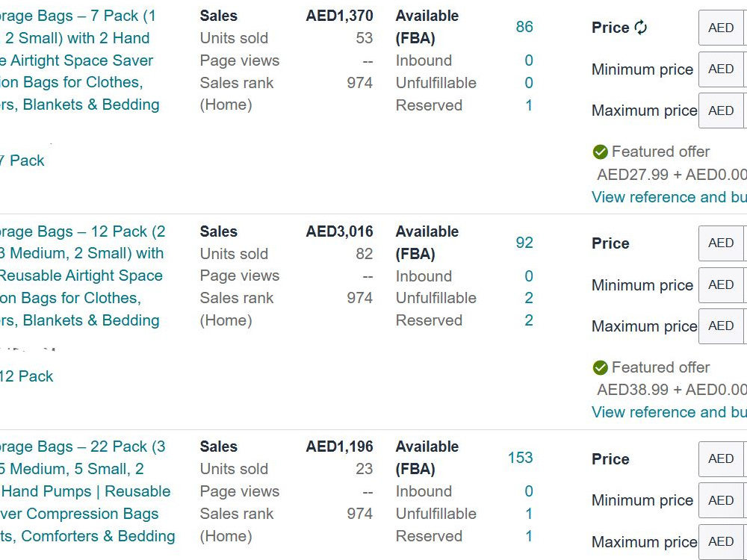Open View reference link under AED38.99 offer
The image size is (747, 560).
tap(669, 412)
